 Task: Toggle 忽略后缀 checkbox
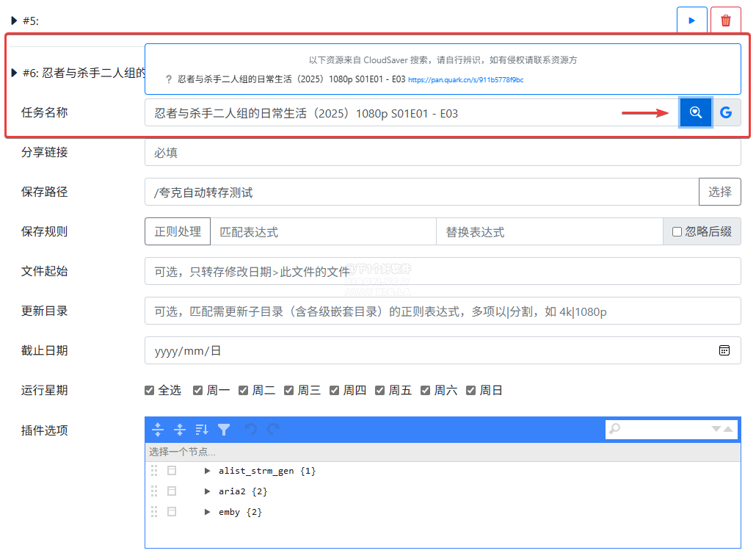(677, 231)
